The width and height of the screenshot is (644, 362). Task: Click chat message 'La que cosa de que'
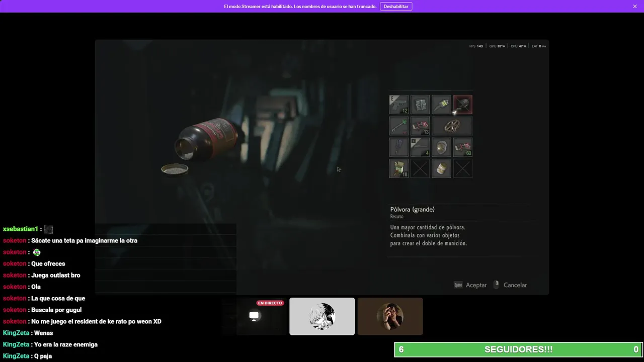[58, 299]
